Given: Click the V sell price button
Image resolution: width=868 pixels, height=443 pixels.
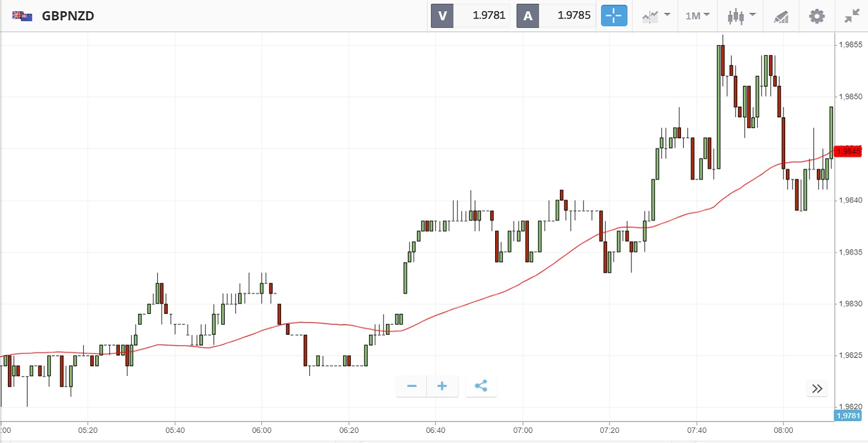Looking at the screenshot, I should point(442,16).
